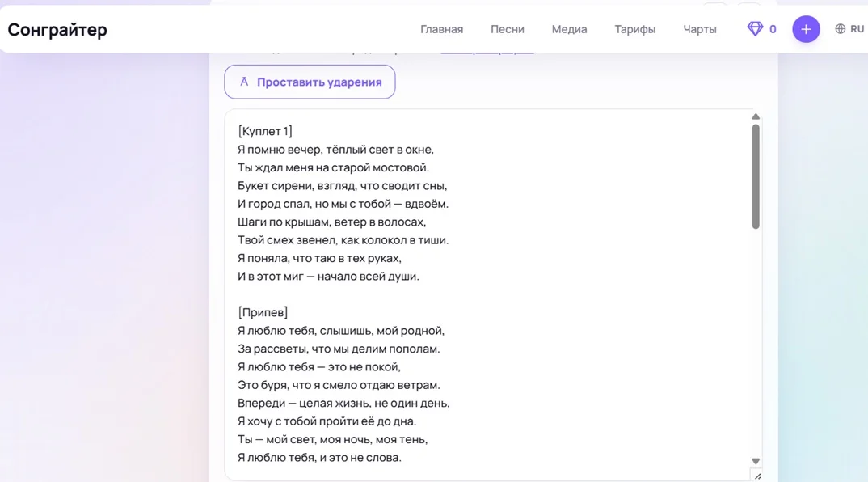Place cursor on the [Припев] line
This screenshot has height=482, width=868.
pos(263,312)
